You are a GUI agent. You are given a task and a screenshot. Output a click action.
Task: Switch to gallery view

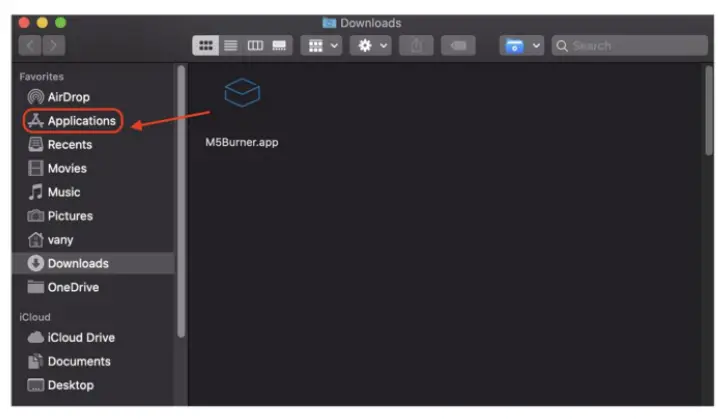click(x=279, y=45)
